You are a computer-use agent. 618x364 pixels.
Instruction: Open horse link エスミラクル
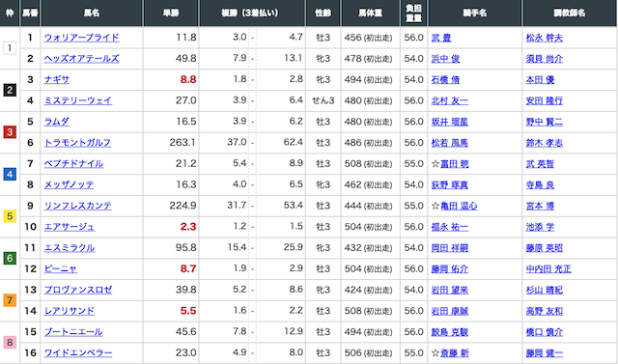pyautogui.click(x=70, y=248)
